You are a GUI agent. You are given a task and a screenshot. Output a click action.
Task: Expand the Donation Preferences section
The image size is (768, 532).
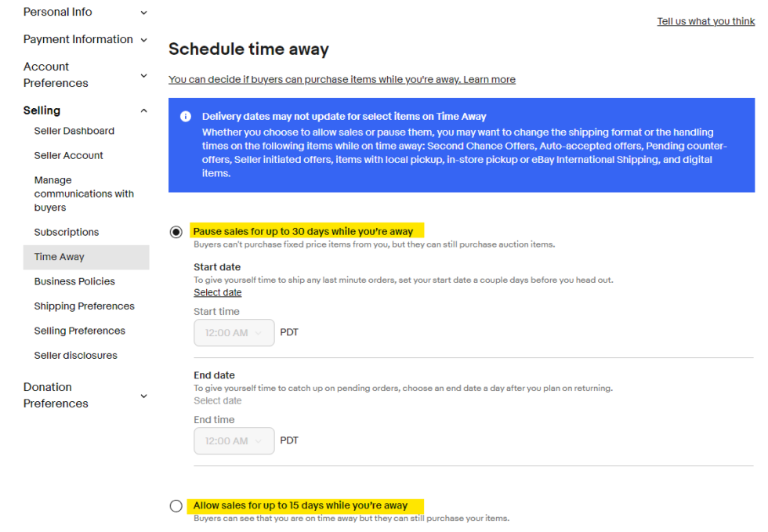[x=143, y=396]
